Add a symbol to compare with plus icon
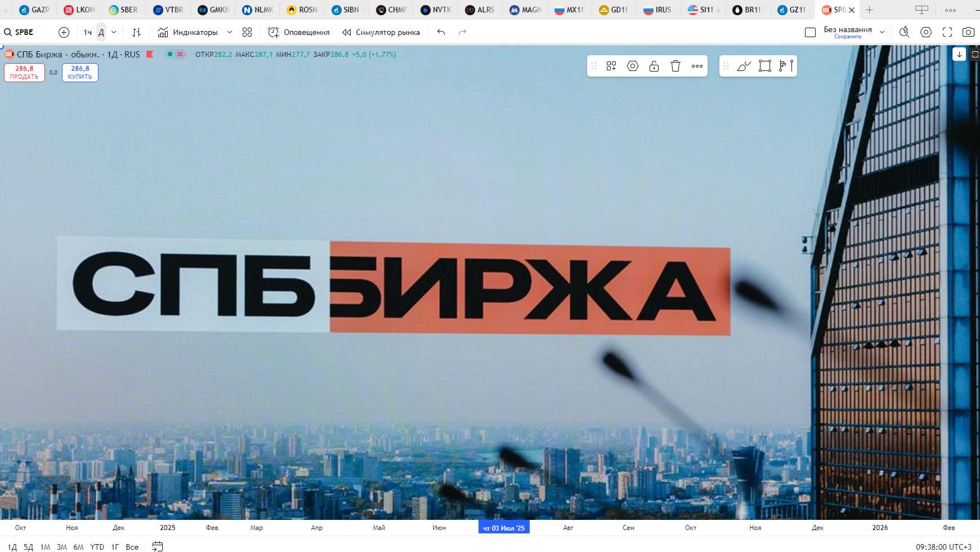The height and width of the screenshot is (552, 980). point(64,32)
